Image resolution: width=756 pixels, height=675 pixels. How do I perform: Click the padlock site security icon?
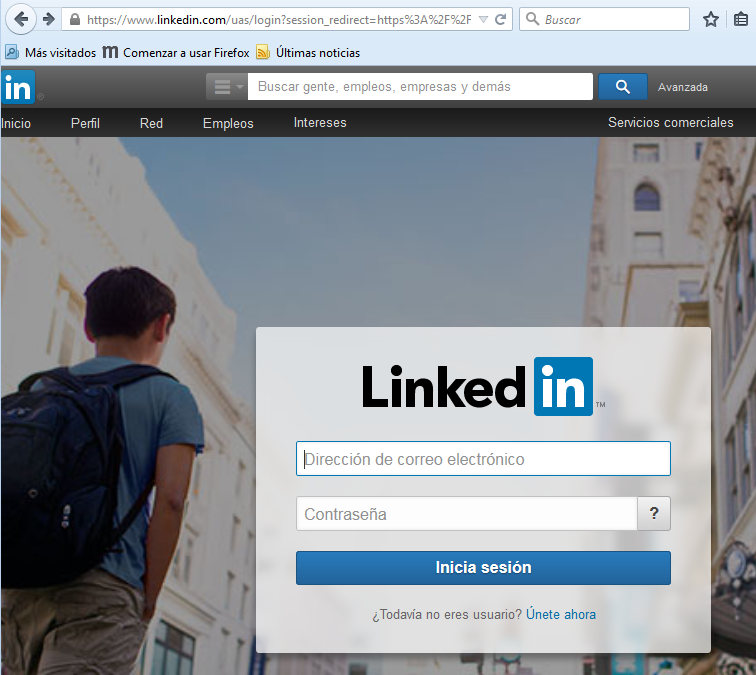[x=72, y=19]
